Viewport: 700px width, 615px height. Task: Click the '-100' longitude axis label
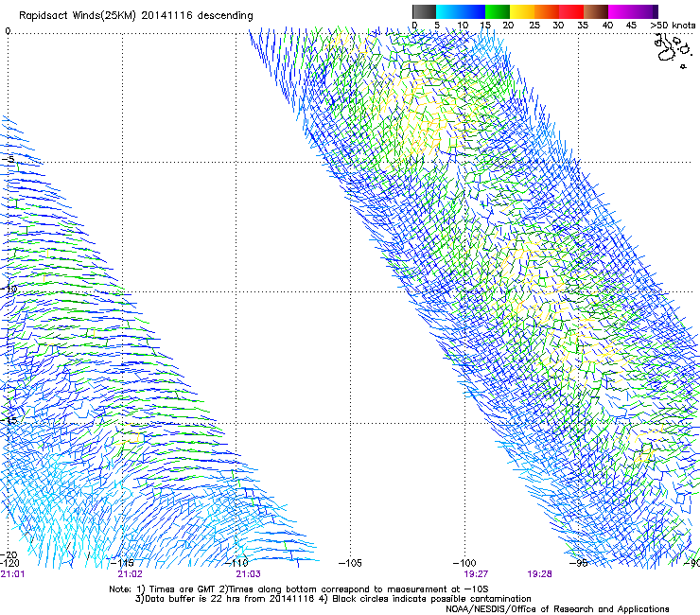pos(464,563)
